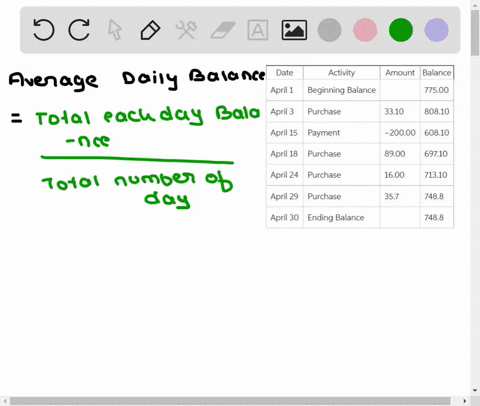
Task: Click the 775.00 balance cell
Action: coord(437,90)
